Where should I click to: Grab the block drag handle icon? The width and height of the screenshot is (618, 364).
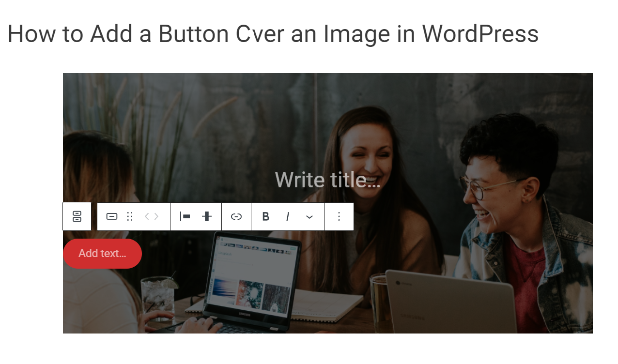[x=130, y=216]
